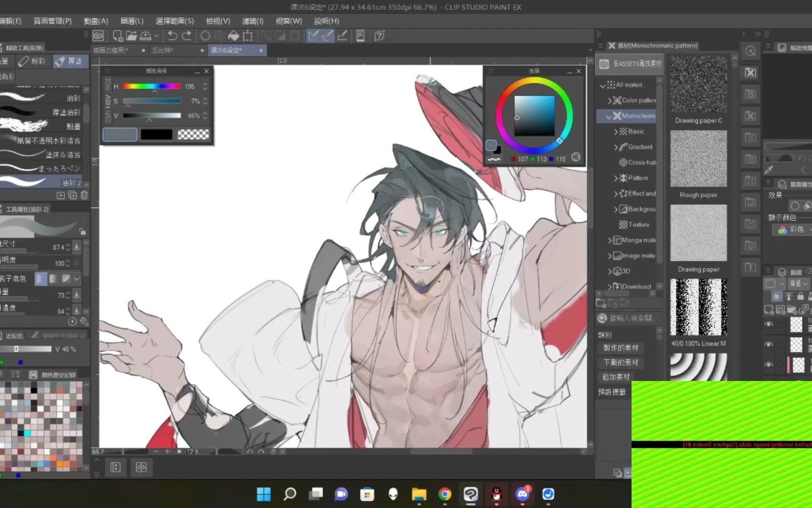Create a new canvas with the New icon
The height and width of the screenshot is (508, 812).
pos(117,36)
